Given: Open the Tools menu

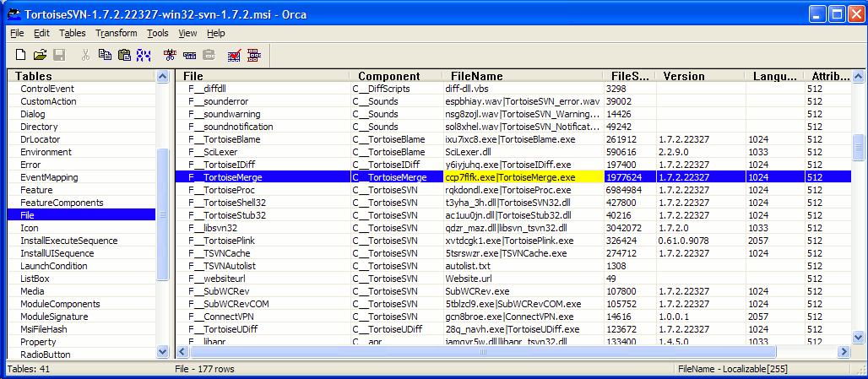Looking at the screenshot, I should pyautogui.click(x=158, y=33).
